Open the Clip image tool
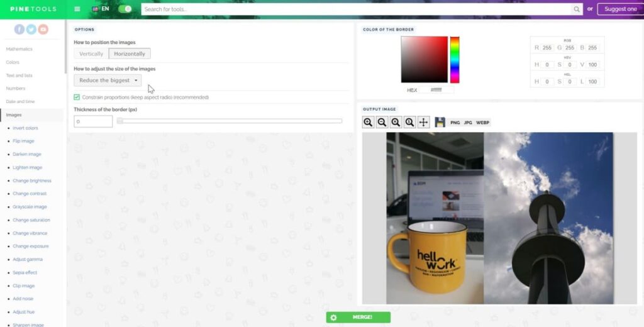This screenshot has width=644, height=327. click(23, 285)
